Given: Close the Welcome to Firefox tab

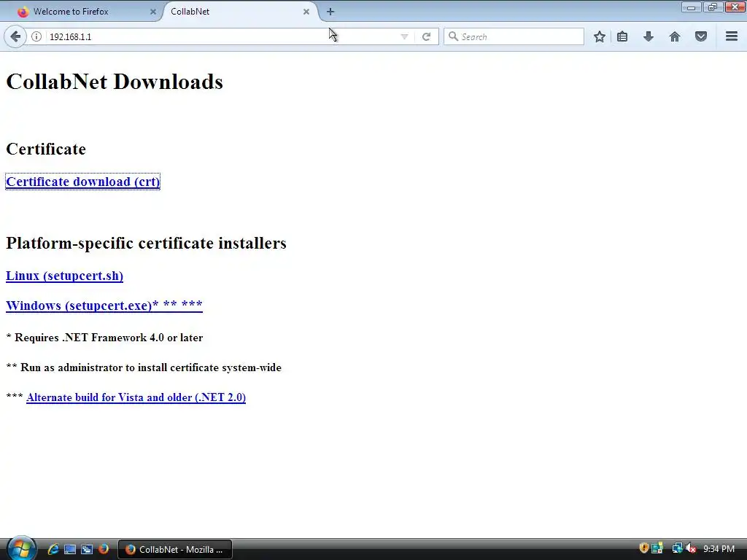Looking at the screenshot, I should [x=153, y=12].
